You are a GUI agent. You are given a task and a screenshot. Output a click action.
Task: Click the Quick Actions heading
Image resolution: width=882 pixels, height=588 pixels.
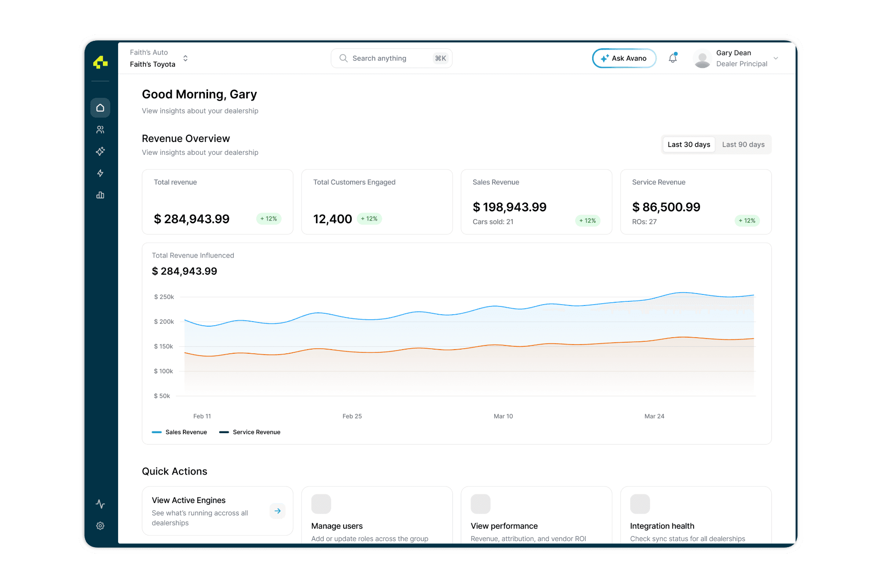click(x=175, y=471)
